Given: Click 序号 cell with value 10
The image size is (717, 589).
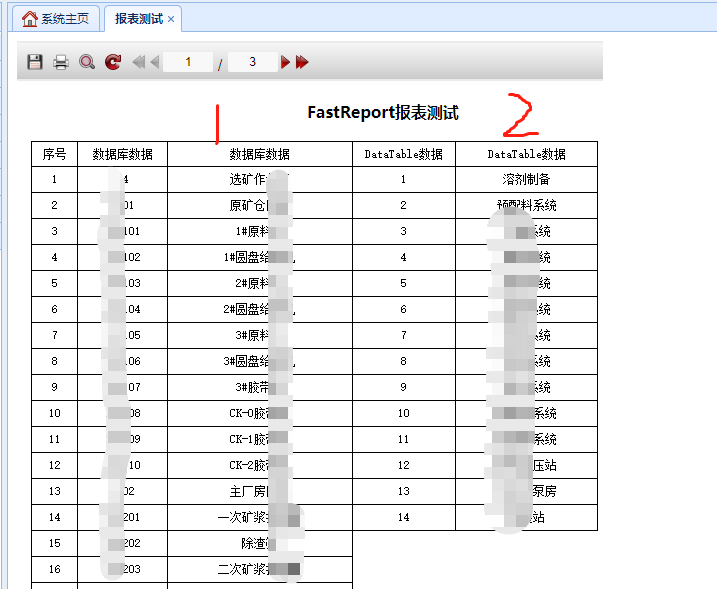Looking at the screenshot, I should [54, 413].
